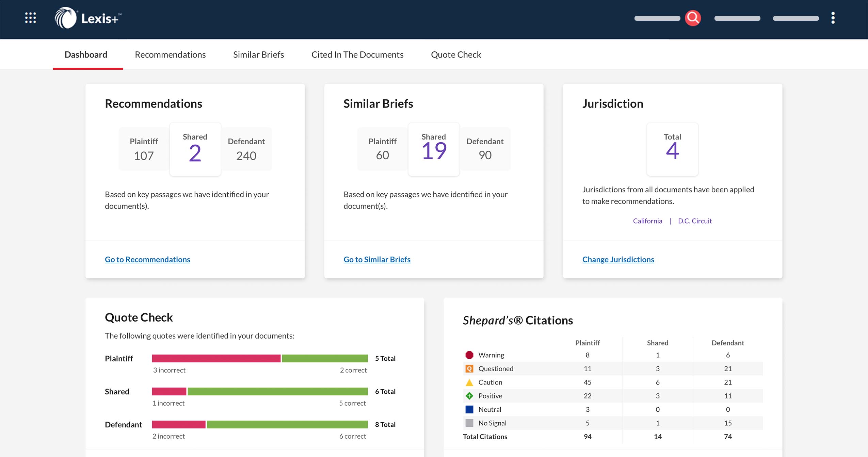
Task: Select Defendant 240 in Recommendations card
Action: pos(246,149)
